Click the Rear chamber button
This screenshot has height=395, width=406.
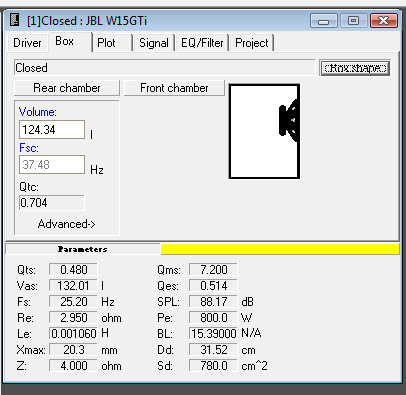point(67,88)
